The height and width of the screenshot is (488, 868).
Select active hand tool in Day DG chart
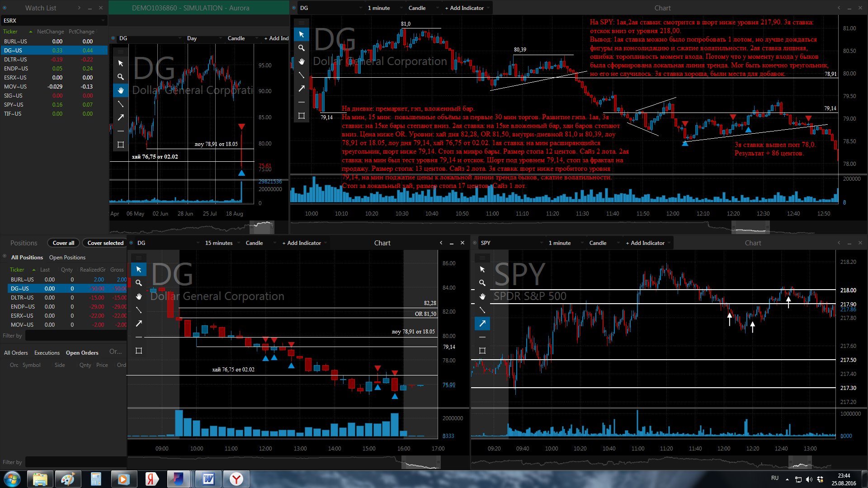pyautogui.click(x=121, y=90)
